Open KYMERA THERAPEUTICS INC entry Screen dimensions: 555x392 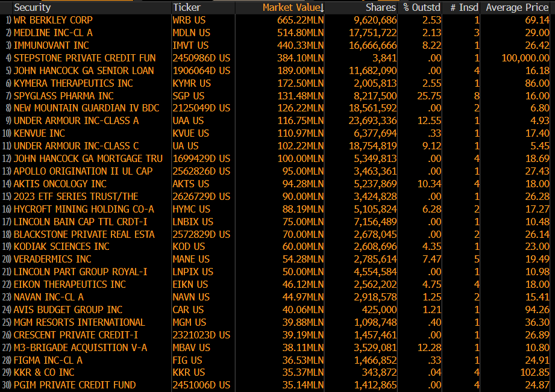[74, 84]
